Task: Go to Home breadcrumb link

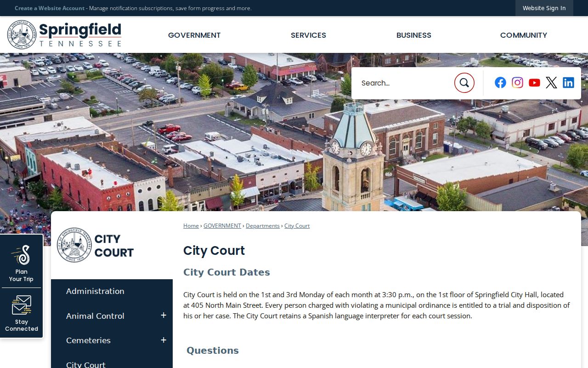Action: [191, 226]
